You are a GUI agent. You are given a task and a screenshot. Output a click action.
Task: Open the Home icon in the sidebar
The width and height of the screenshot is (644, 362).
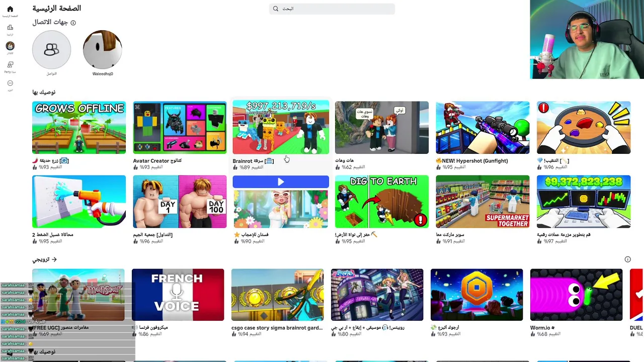tap(10, 9)
